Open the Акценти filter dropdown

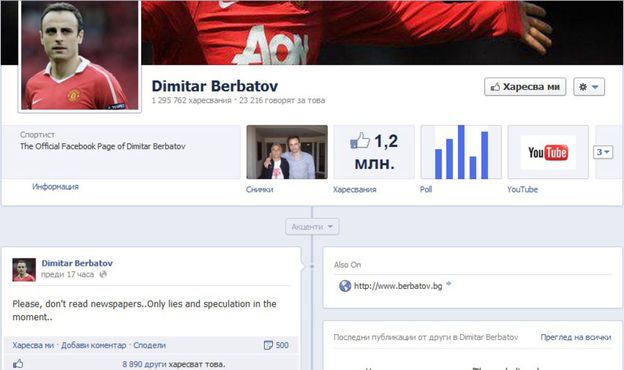point(312,227)
